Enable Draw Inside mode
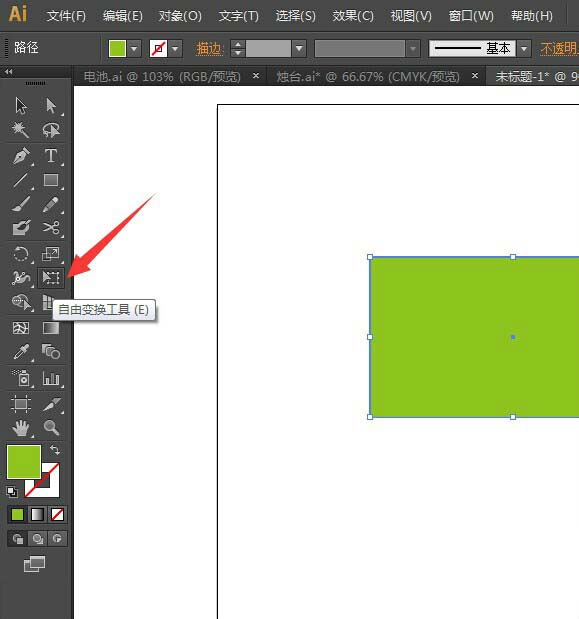Image resolution: width=579 pixels, height=619 pixels. click(x=57, y=538)
